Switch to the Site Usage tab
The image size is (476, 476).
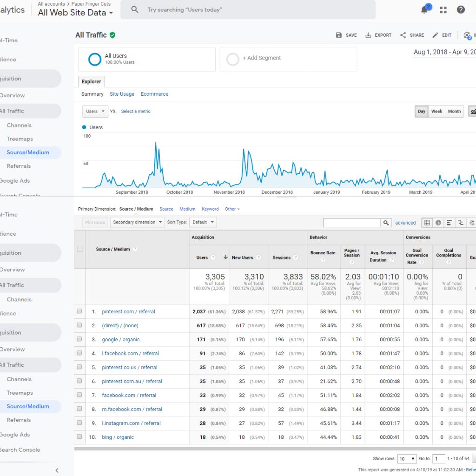[x=122, y=94]
